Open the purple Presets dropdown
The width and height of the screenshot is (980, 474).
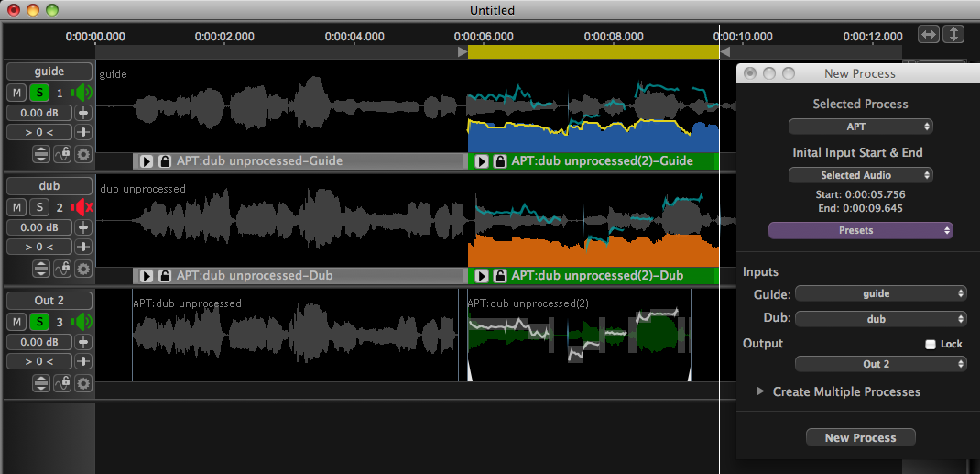pyautogui.click(x=860, y=230)
